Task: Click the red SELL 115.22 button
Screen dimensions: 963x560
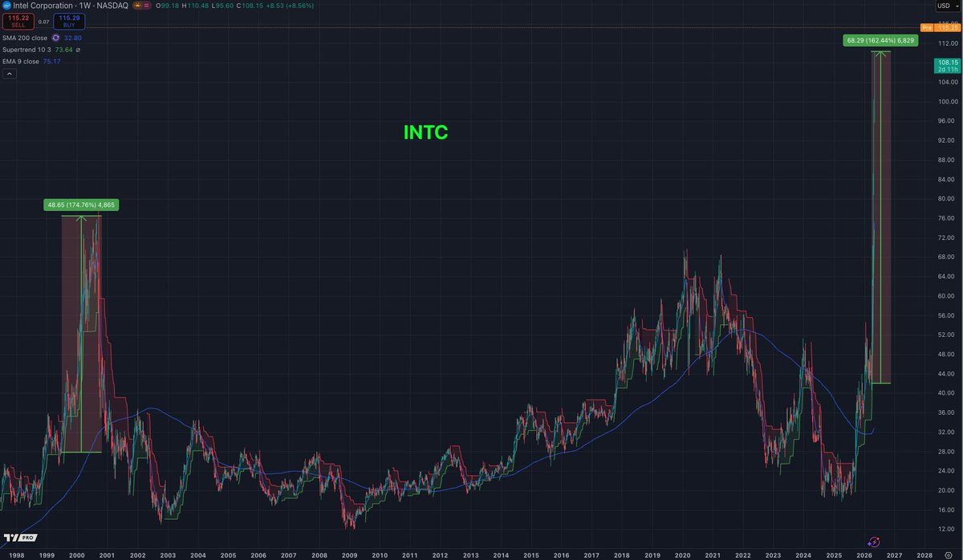Action: 18,22
